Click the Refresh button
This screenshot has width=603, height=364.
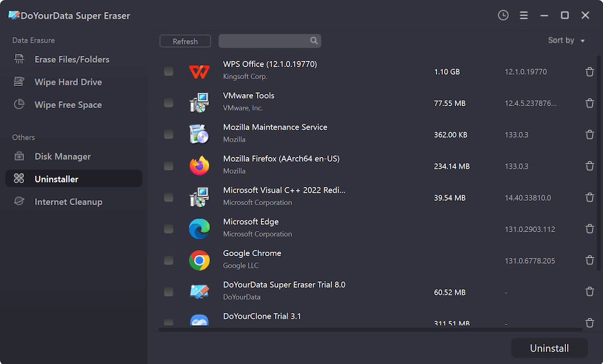pos(185,41)
